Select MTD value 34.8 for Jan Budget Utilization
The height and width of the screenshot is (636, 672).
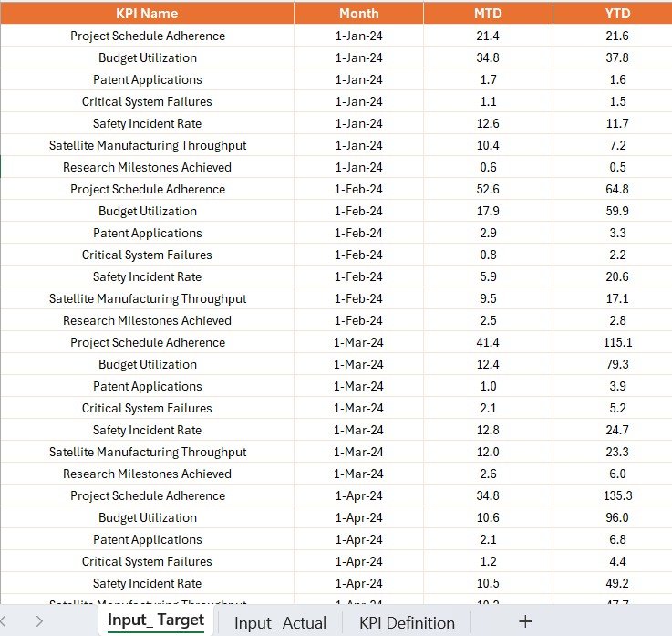[x=488, y=57]
